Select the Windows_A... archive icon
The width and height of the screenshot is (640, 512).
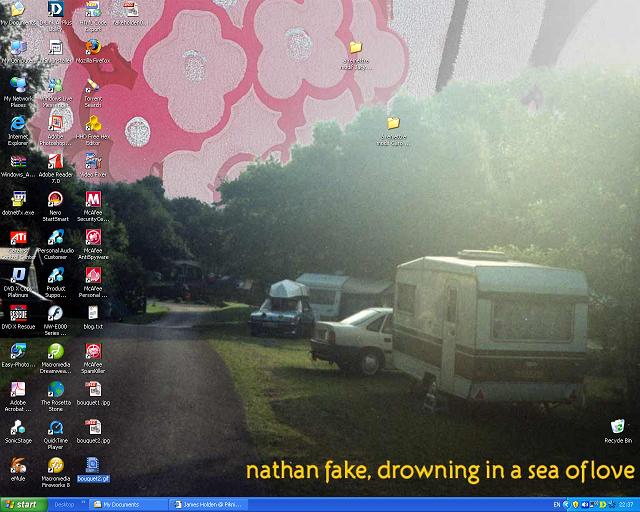point(18,166)
